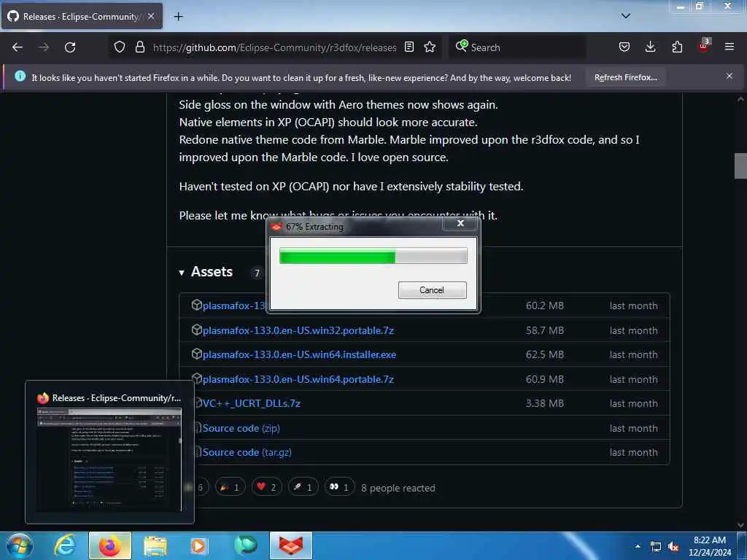Open the Firefox hamburger menu
747x560 pixels.
729,47
